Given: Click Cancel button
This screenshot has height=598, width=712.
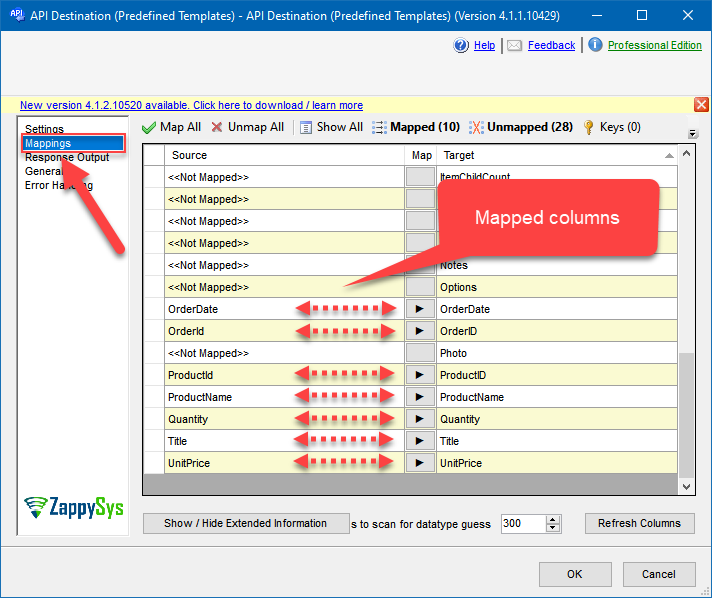Looking at the screenshot, I should (659, 574).
